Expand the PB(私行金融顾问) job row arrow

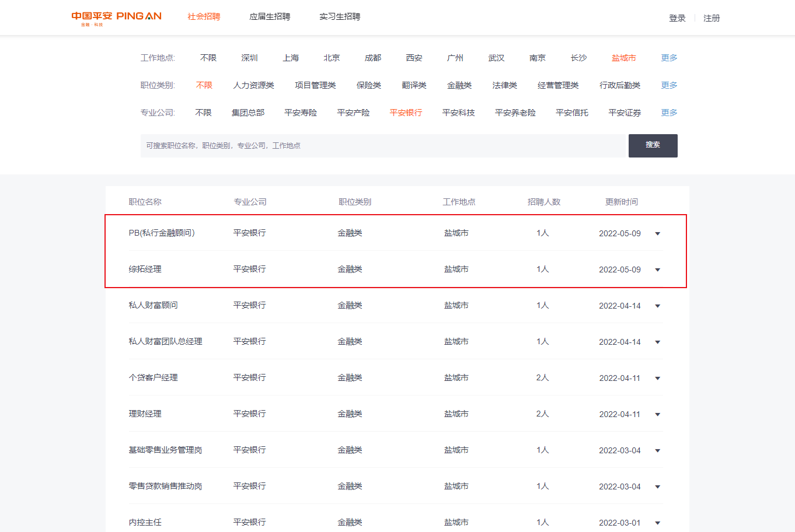(657, 234)
